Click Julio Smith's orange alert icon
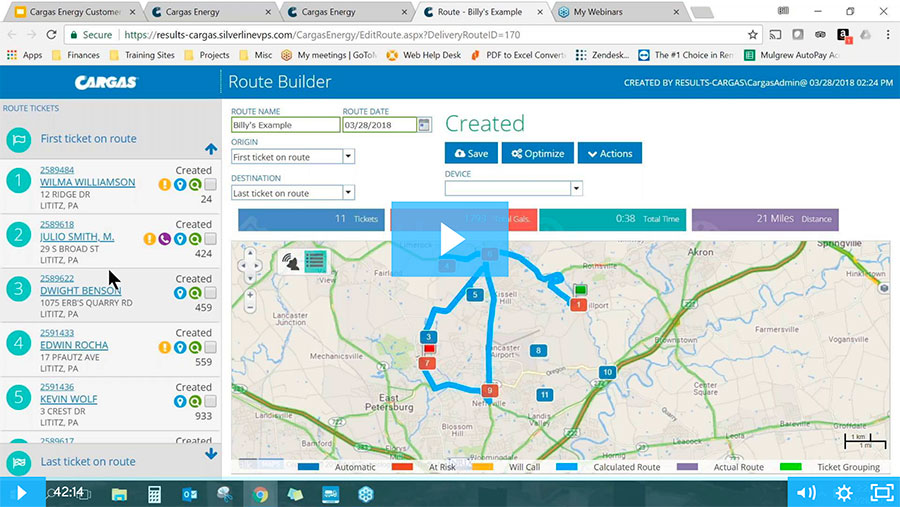Screen dimensions: 900x507 [149, 239]
